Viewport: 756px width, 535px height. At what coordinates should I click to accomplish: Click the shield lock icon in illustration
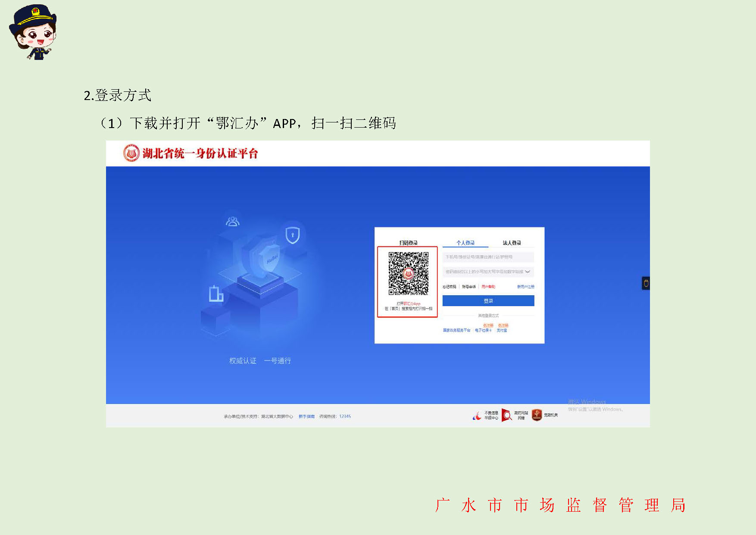293,235
